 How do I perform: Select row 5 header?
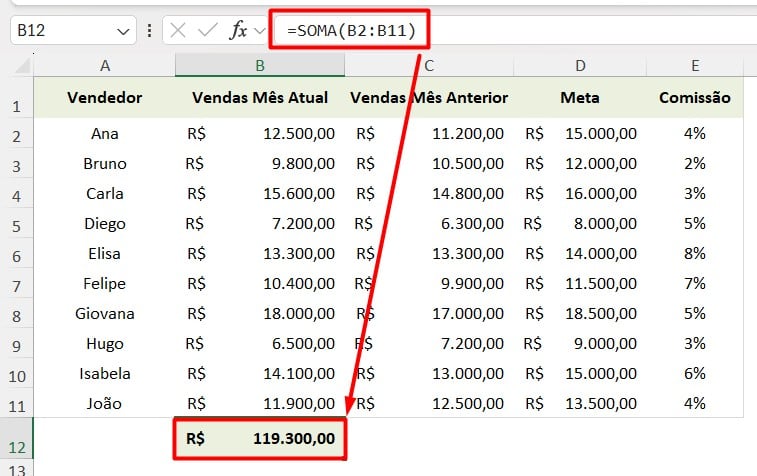click(x=16, y=225)
